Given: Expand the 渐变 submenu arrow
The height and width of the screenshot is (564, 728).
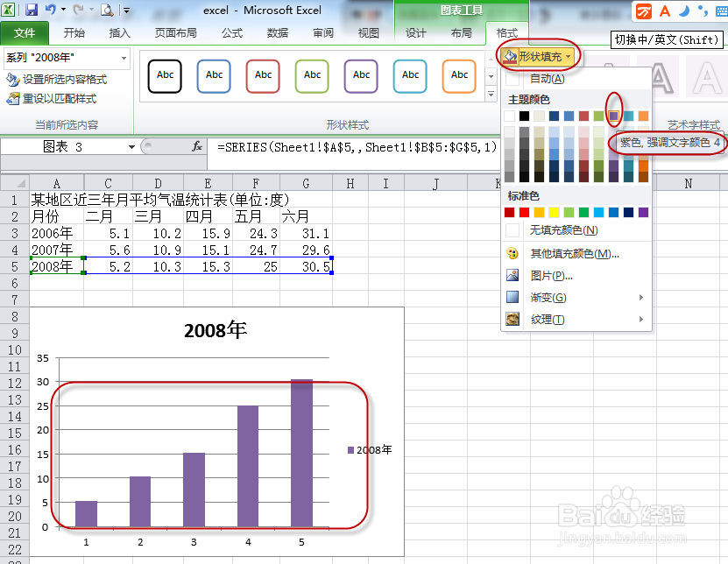Looking at the screenshot, I should (x=641, y=297).
